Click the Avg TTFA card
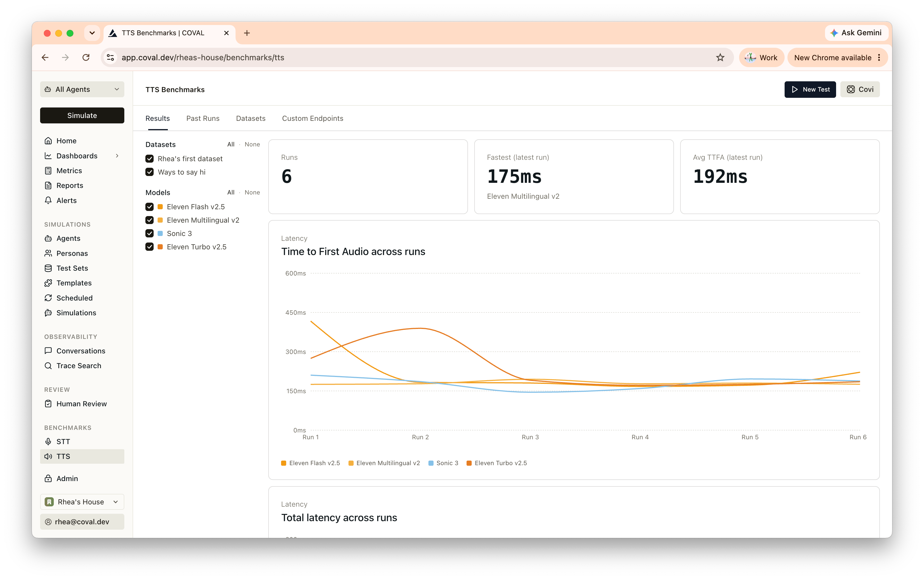Screen dimensions: 924x580 pos(780,177)
